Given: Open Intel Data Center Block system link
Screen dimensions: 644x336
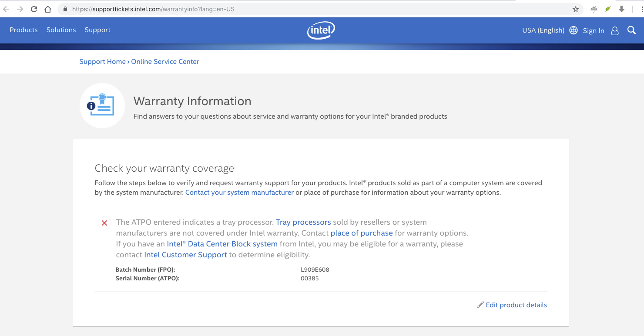Looking at the screenshot, I should [x=222, y=244].
